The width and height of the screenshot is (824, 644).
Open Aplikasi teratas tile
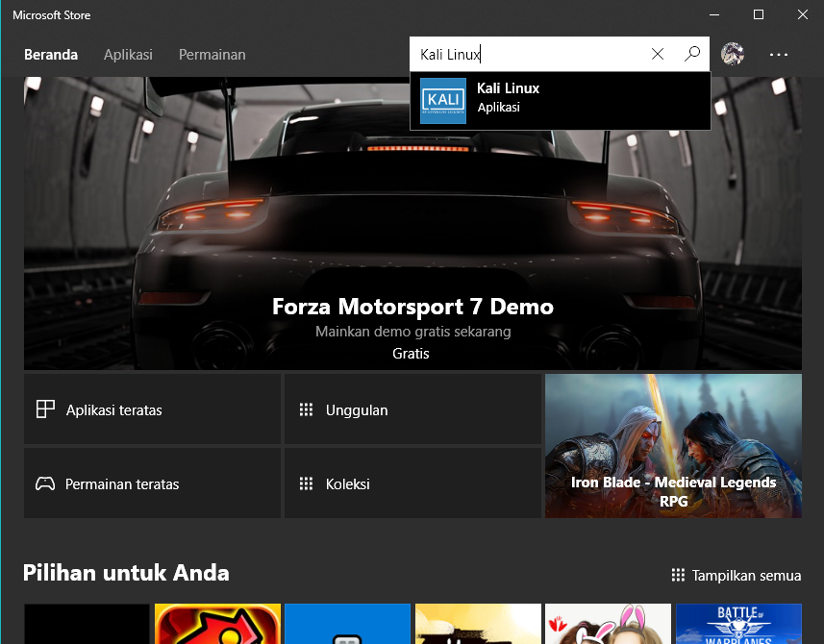click(x=152, y=409)
